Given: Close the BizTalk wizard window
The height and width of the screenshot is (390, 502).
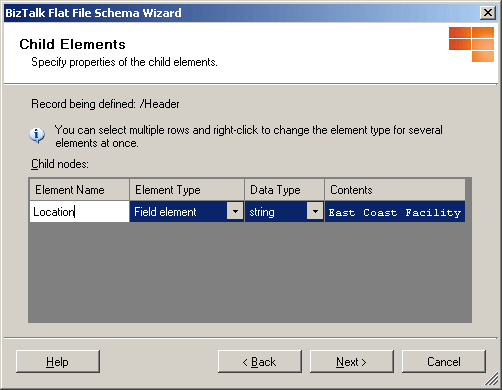Looking at the screenshot, I should pyautogui.click(x=488, y=13).
